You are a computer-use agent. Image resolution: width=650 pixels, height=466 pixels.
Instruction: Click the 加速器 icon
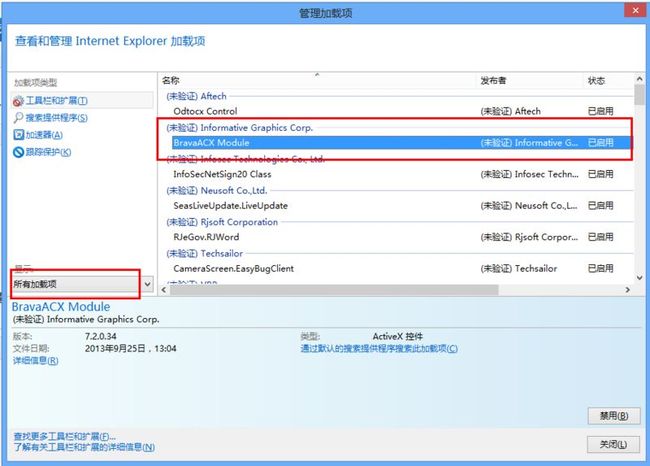click(18, 135)
